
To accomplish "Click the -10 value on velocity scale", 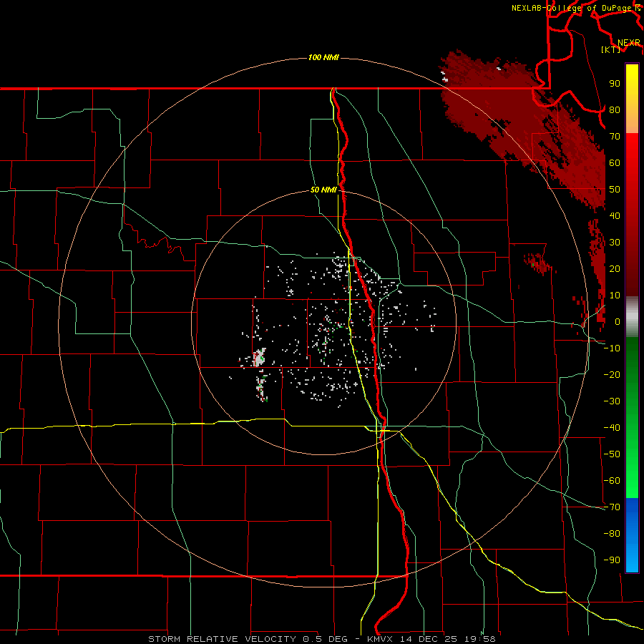I will coord(612,348).
